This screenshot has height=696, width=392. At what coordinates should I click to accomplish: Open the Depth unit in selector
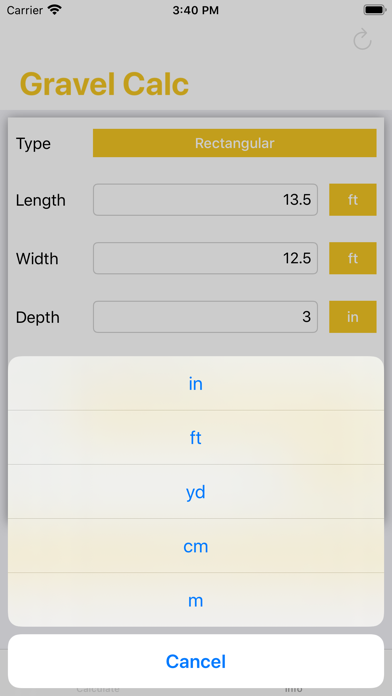[x=352, y=317]
